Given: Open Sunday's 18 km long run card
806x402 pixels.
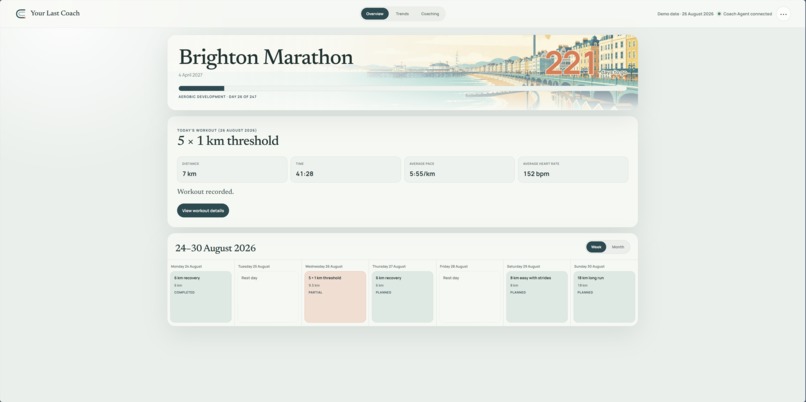Looking at the screenshot, I should (604, 297).
